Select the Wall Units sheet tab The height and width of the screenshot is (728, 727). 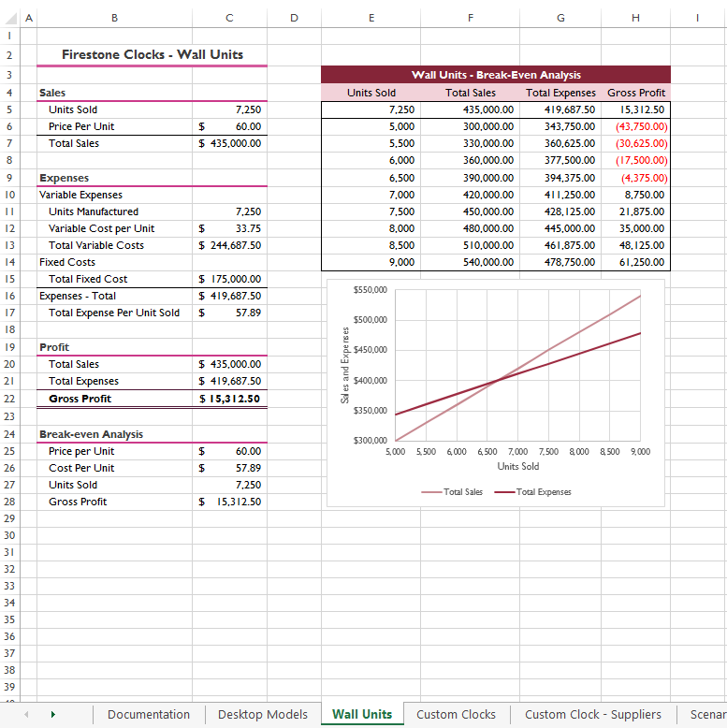click(x=362, y=714)
